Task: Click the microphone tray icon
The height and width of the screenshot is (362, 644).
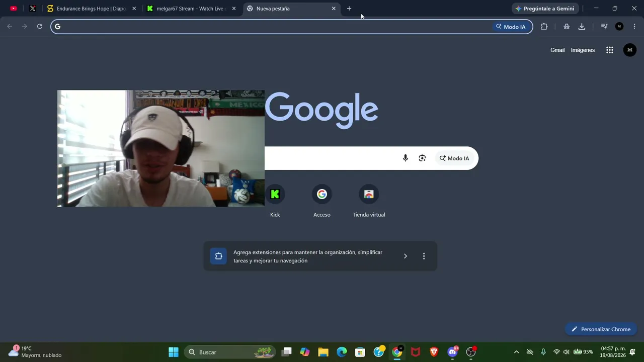Action: [x=543, y=352]
